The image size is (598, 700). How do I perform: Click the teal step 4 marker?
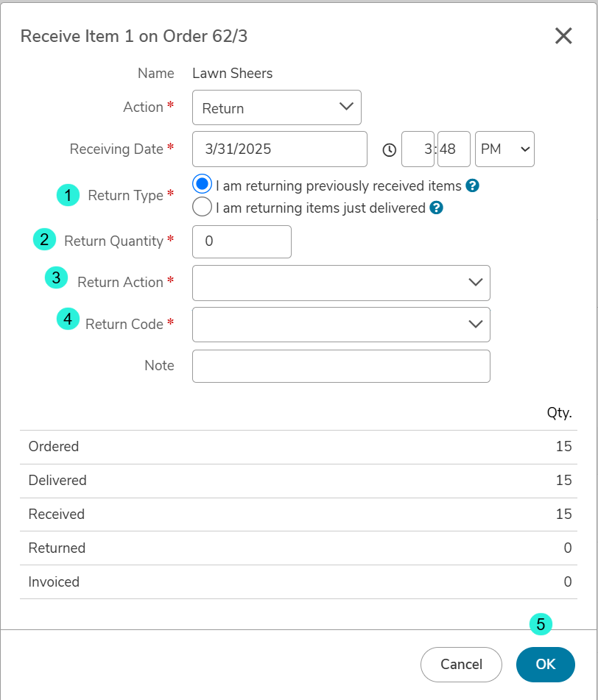coord(68,319)
